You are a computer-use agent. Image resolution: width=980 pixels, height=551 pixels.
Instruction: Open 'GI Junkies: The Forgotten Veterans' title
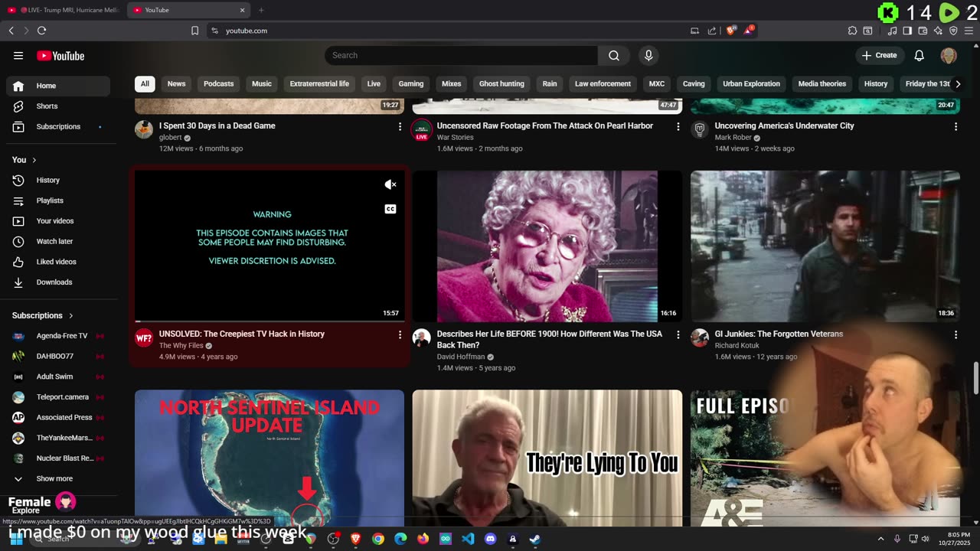point(779,334)
